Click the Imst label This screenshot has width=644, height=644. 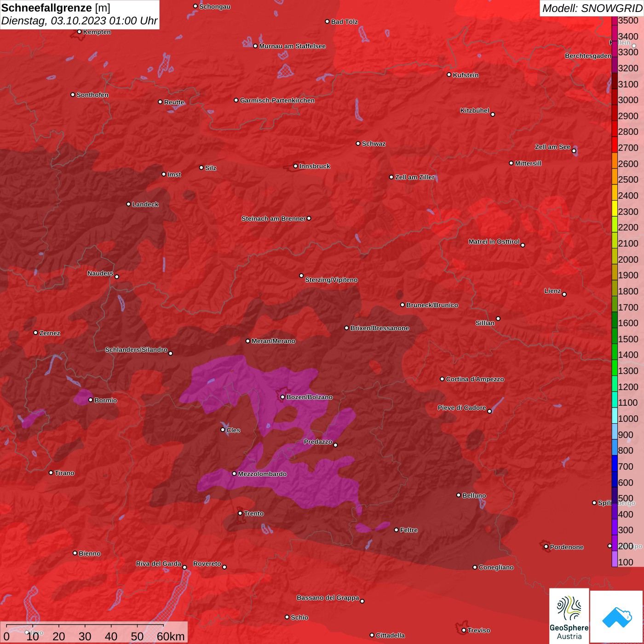[174, 174]
